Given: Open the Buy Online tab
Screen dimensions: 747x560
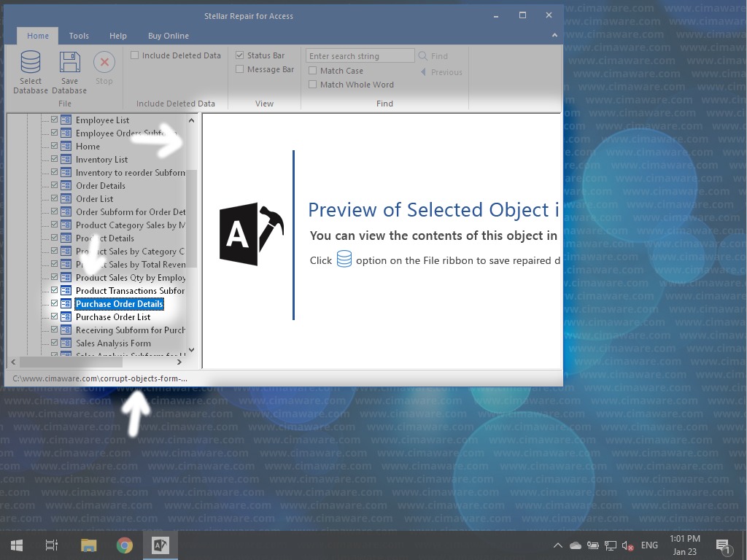Looking at the screenshot, I should pyautogui.click(x=169, y=36).
